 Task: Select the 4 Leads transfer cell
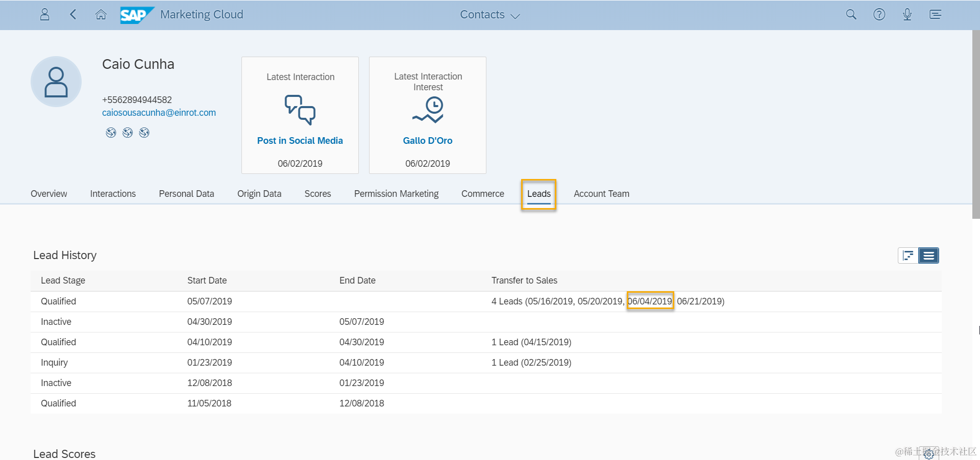[x=608, y=301]
